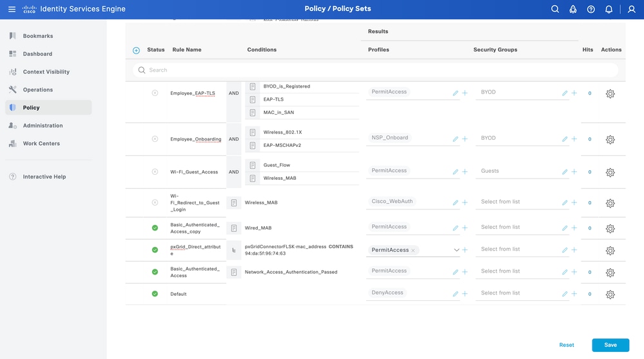Open the gear actions for Basic_Authenticated_Access
This screenshot has height=359, width=644.
point(610,273)
